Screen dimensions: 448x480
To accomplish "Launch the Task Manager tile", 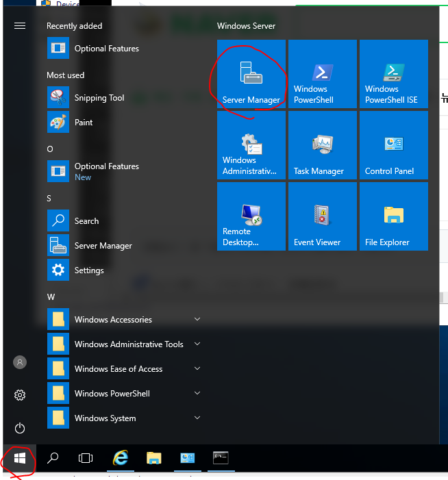I will (x=323, y=145).
